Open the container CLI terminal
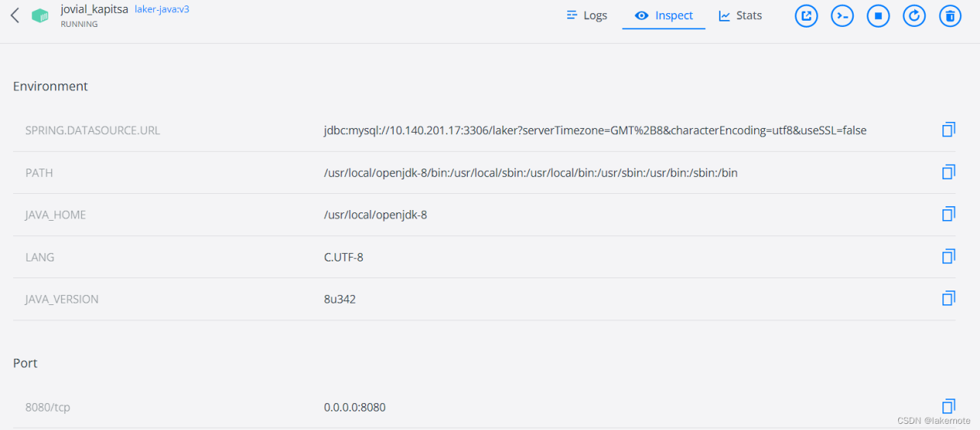The height and width of the screenshot is (430, 980). coord(842,15)
